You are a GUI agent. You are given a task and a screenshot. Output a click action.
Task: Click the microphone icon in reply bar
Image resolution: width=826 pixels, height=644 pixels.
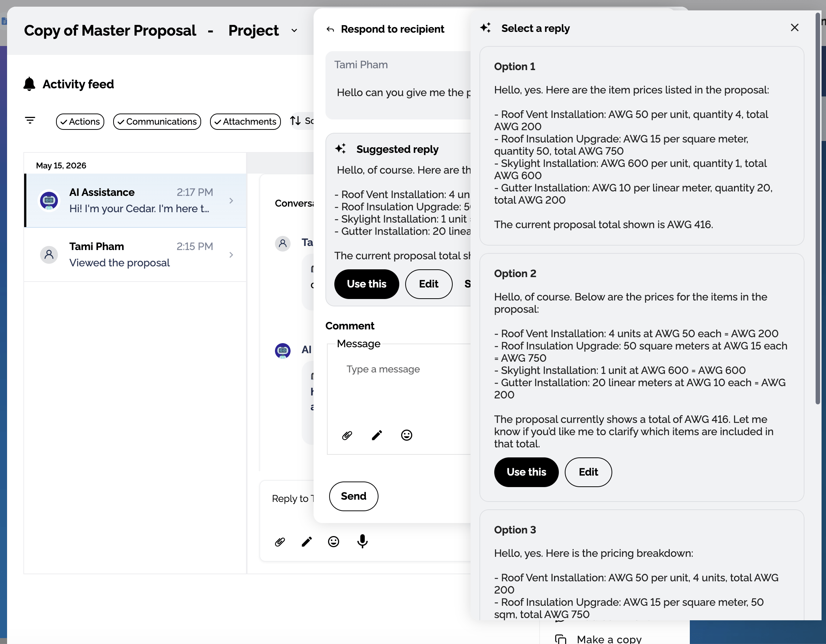point(362,542)
